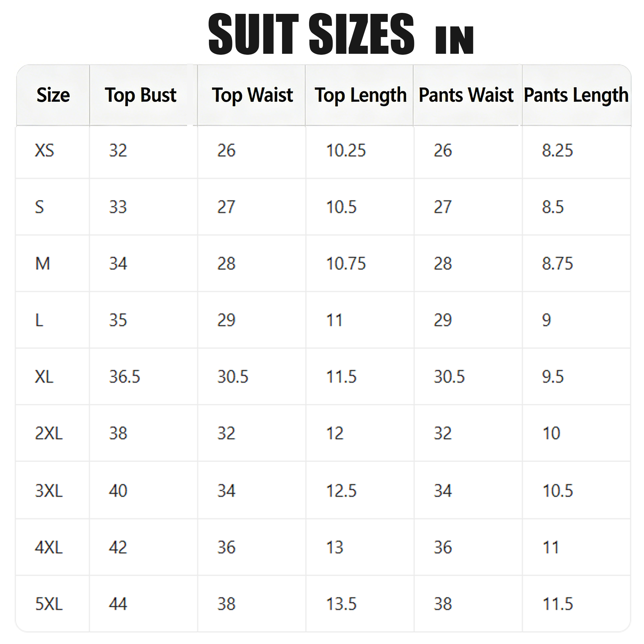The width and height of the screenshot is (644, 644).
Task: Click the Top Waist column header
Action: click(252, 95)
